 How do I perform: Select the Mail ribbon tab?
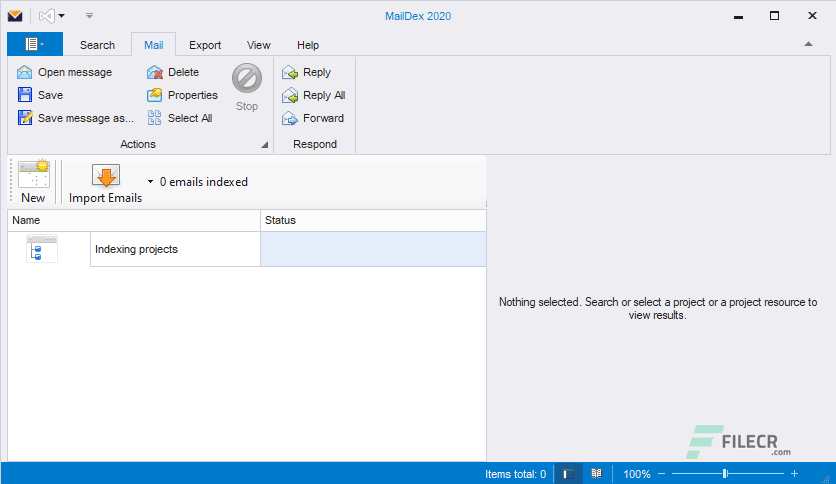[x=154, y=45]
